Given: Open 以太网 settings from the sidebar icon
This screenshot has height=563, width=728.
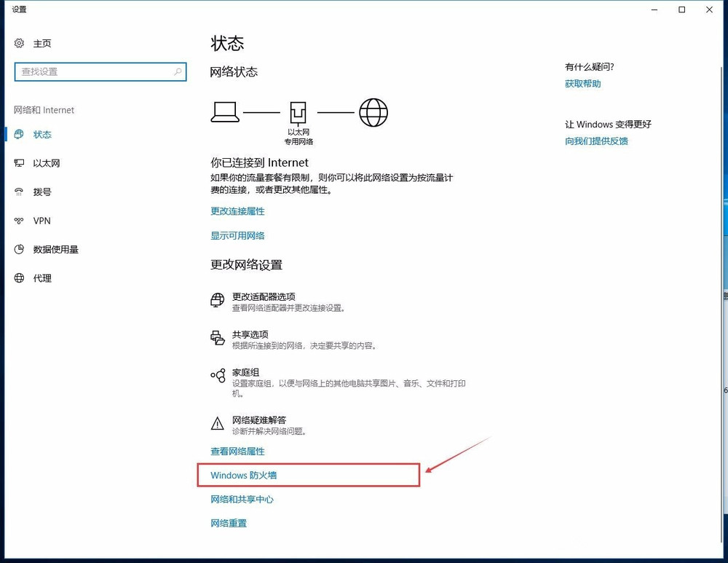Looking at the screenshot, I should pos(20,163).
